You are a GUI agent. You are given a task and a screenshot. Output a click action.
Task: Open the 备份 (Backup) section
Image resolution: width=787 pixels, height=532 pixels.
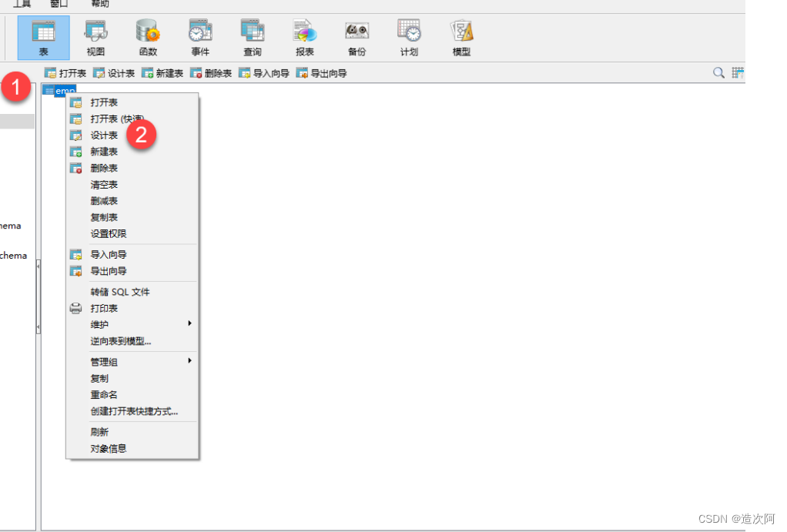(x=357, y=38)
